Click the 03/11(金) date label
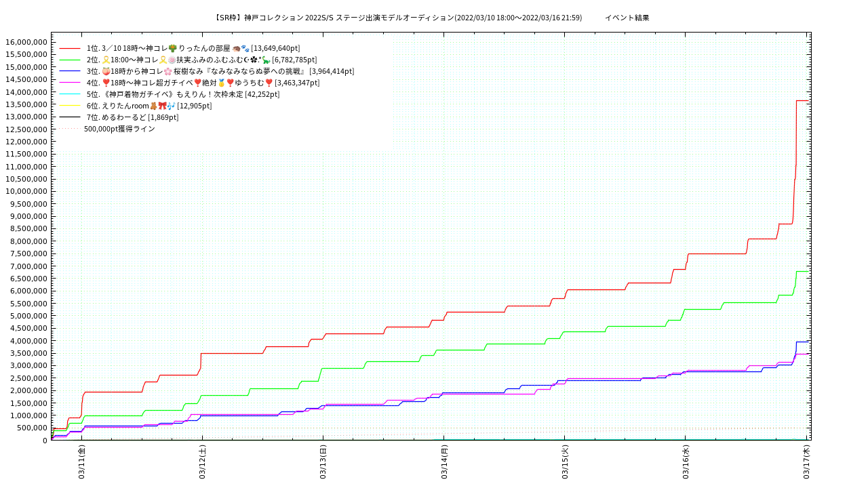 pyautogui.click(x=81, y=462)
